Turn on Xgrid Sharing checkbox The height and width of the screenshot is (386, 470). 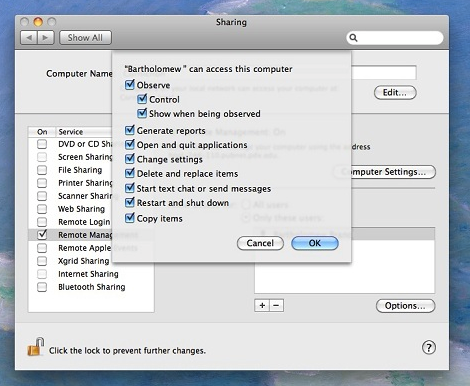(42, 261)
